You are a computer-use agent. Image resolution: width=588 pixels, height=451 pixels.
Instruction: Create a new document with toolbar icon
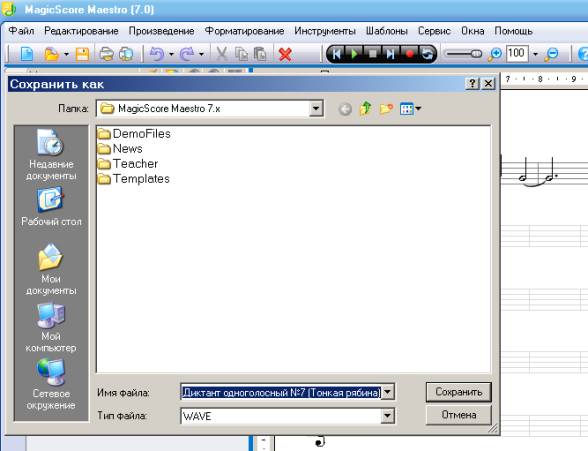[x=27, y=54]
